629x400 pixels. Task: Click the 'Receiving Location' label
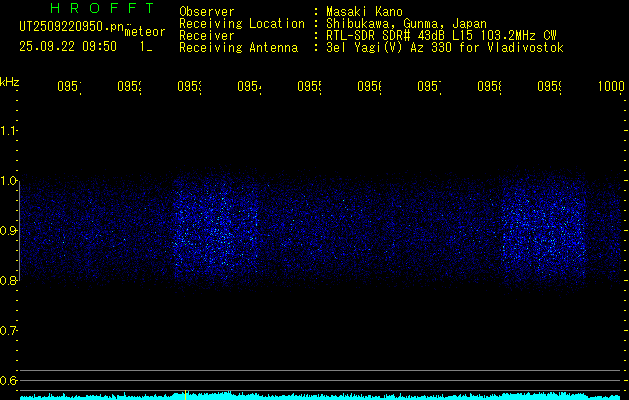pos(242,24)
